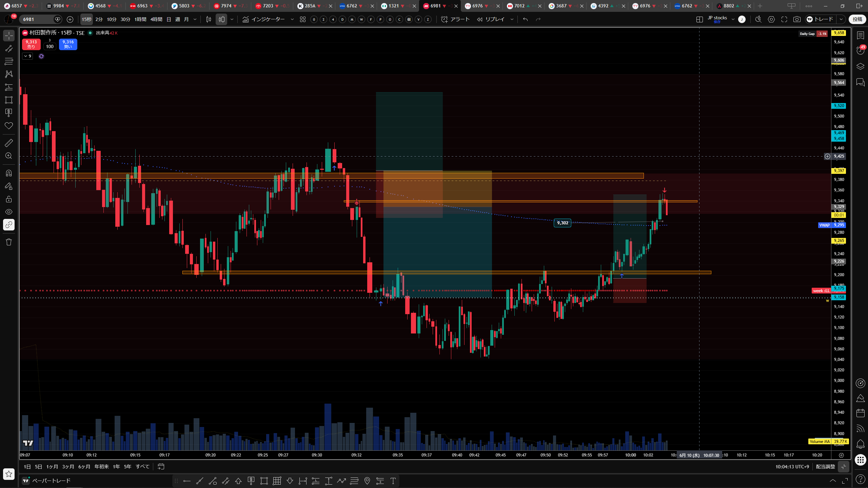
Task: Switch to the 7012 chart tab
Action: [x=519, y=6]
